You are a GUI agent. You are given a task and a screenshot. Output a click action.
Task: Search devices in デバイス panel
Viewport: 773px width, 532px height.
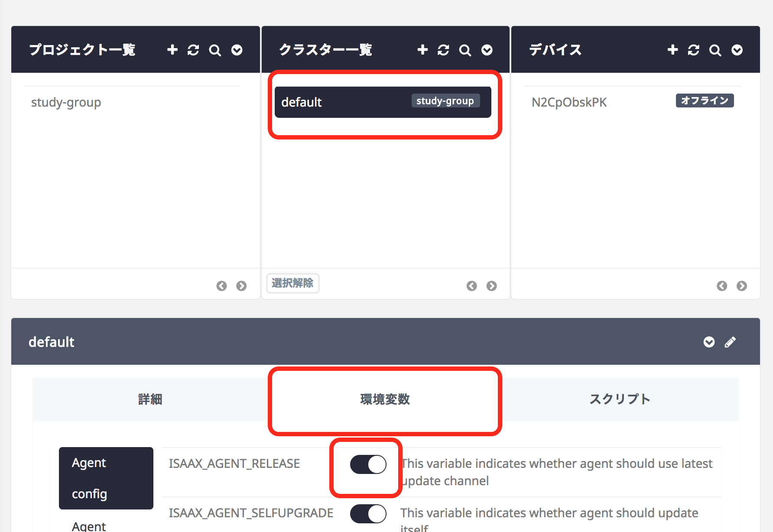pyautogui.click(x=715, y=50)
